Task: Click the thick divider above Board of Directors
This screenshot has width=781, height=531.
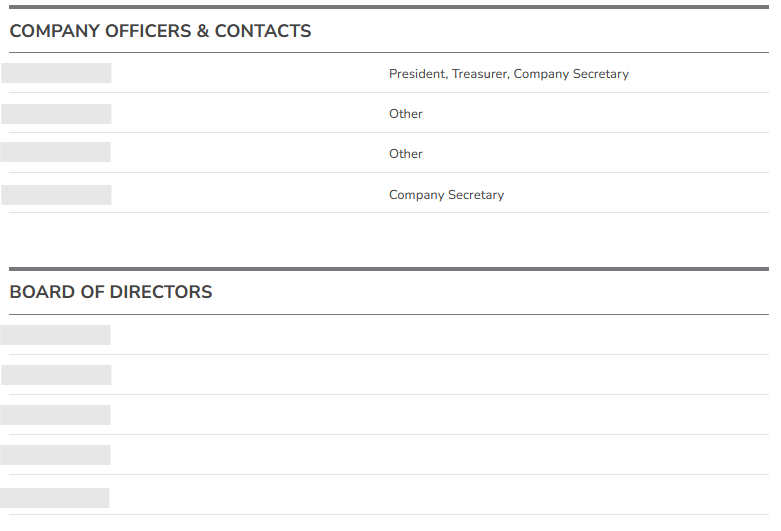Action: 389,268
